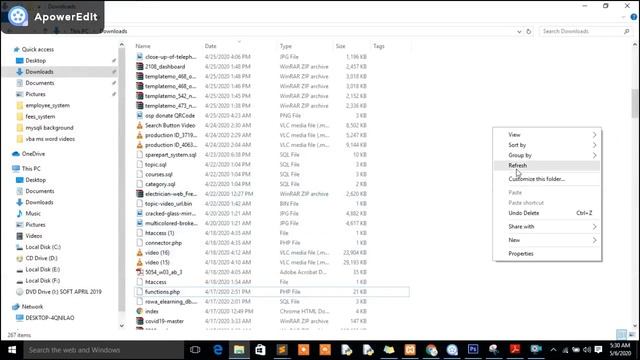
Task: Open Chrome taskbar icon
Action: [431, 350]
